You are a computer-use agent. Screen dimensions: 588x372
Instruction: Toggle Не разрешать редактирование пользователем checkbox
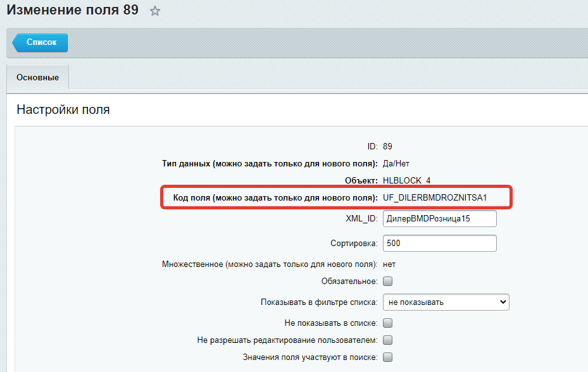[388, 340]
